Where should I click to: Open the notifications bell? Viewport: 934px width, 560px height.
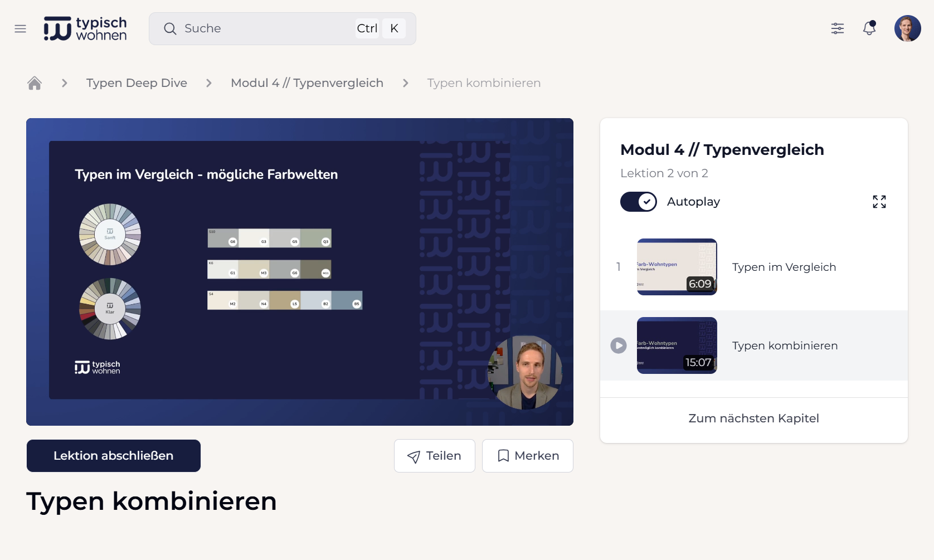click(x=869, y=28)
